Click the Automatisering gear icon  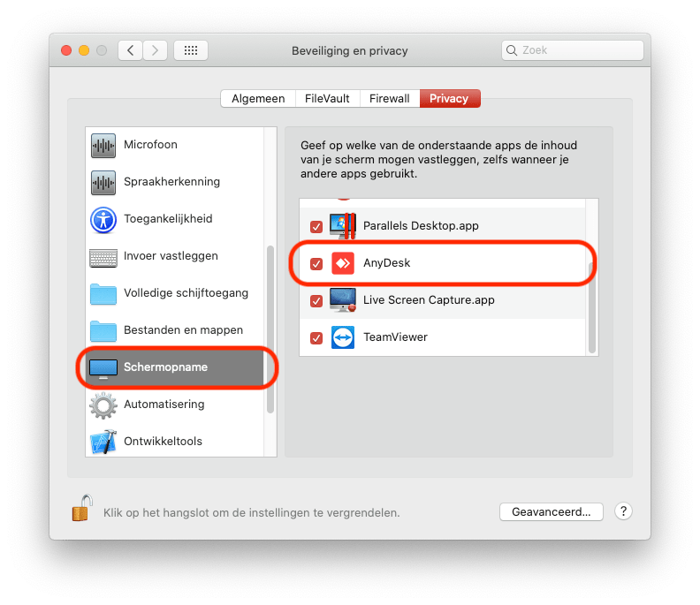(103, 405)
